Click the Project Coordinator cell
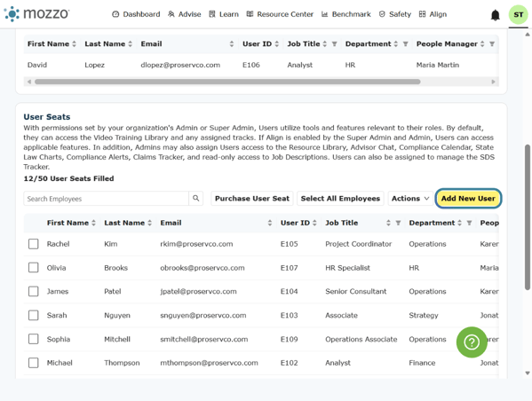The height and width of the screenshot is (401, 532). (x=358, y=244)
